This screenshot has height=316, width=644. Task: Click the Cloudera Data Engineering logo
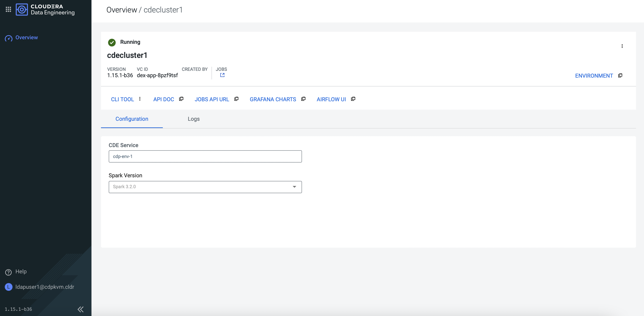pos(22,10)
